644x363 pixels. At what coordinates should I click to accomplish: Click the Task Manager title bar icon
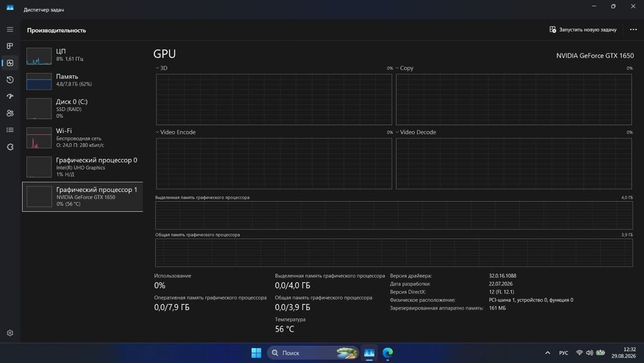[10, 8]
